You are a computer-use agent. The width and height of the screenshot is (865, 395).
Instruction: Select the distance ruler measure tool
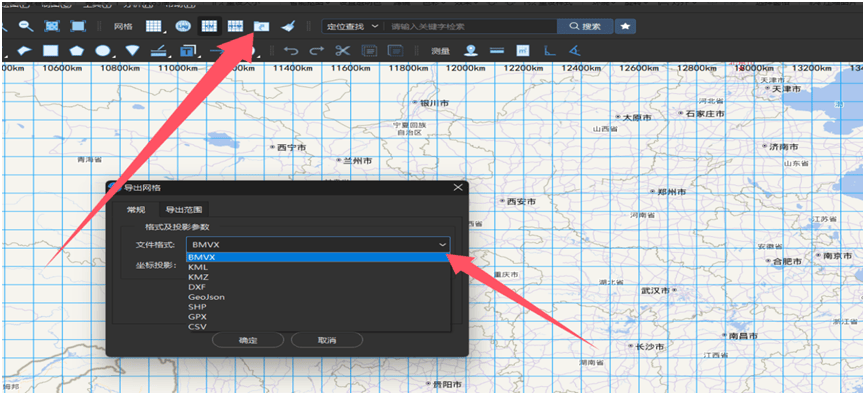tap(497, 51)
